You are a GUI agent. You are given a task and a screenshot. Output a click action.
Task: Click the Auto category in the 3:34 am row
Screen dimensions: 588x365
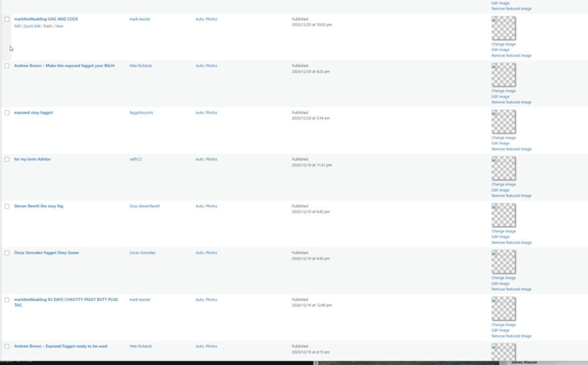click(x=199, y=112)
